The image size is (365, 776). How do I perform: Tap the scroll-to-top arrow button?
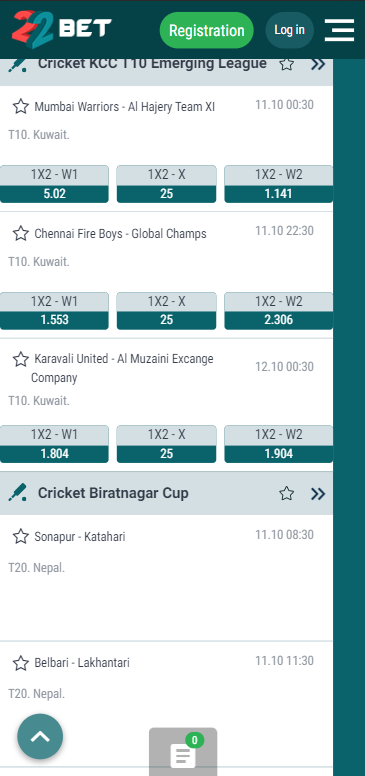40,736
